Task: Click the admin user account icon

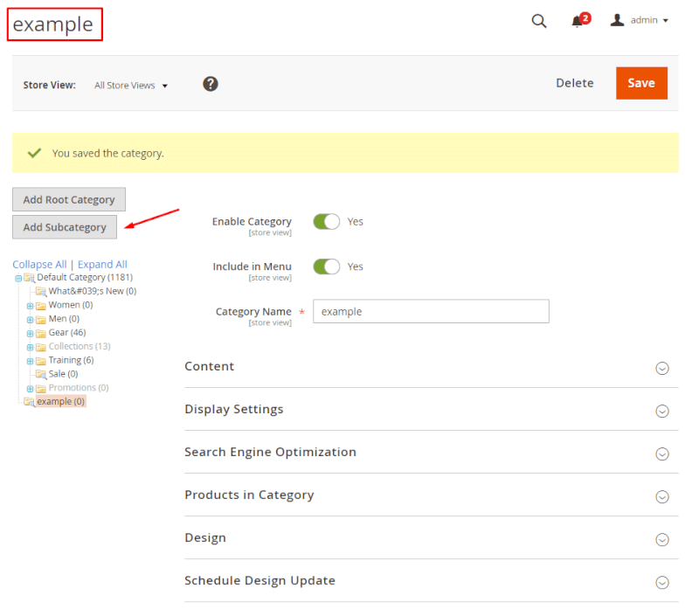Action: click(617, 19)
